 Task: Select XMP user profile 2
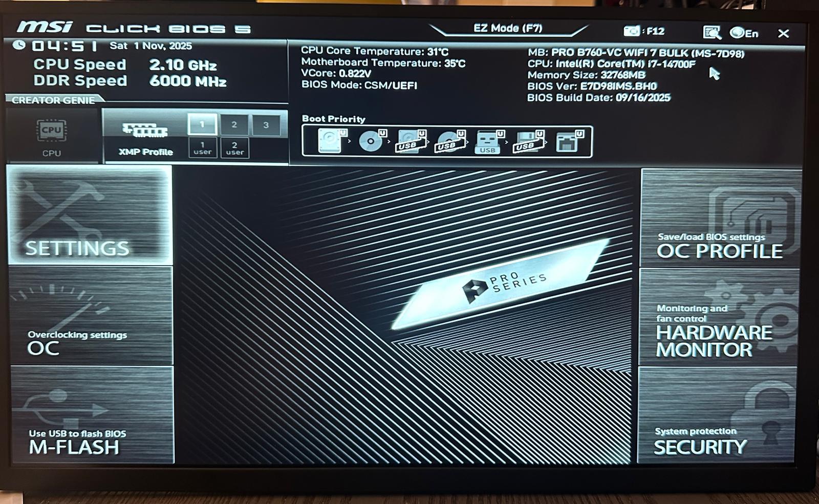click(234, 148)
